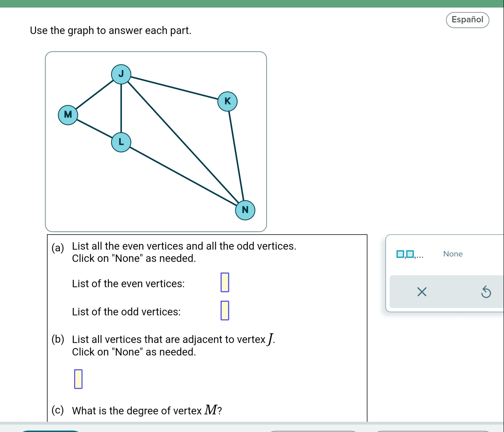504x432 pixels.
Task: Click vertex M in the graph
Action: (68, 114)
